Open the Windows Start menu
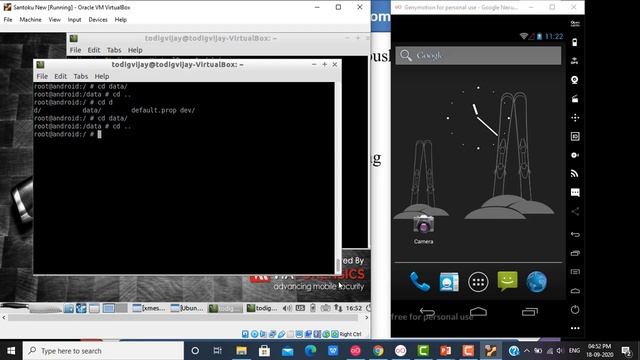640x360 pixels. (x=11, y=351)
